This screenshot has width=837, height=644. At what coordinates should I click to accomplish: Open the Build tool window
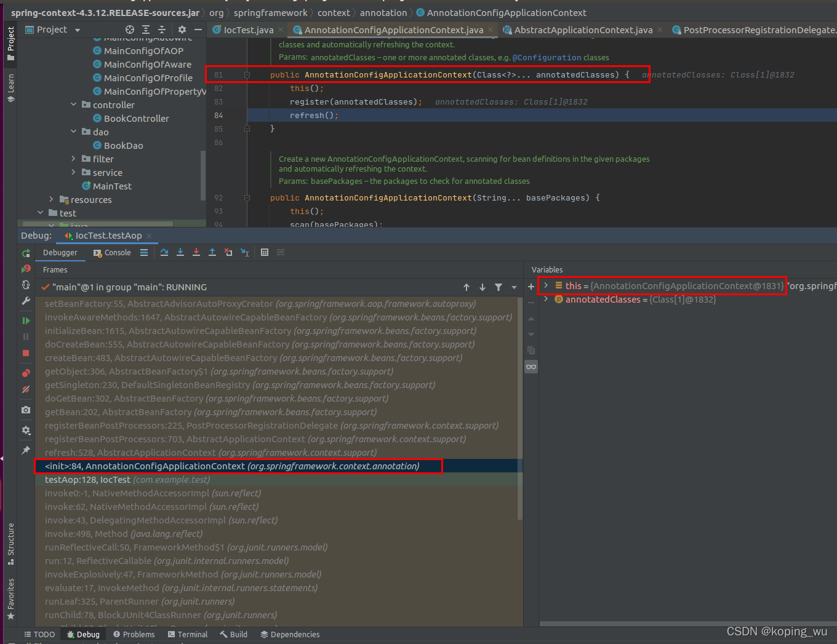point(234,634)
